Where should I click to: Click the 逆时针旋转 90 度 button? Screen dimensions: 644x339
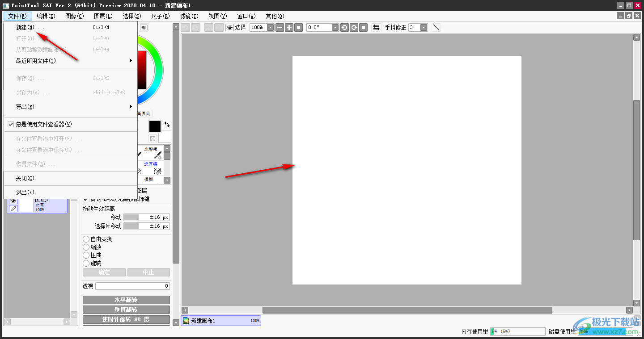pyautogui.click(x=126, y=319)
